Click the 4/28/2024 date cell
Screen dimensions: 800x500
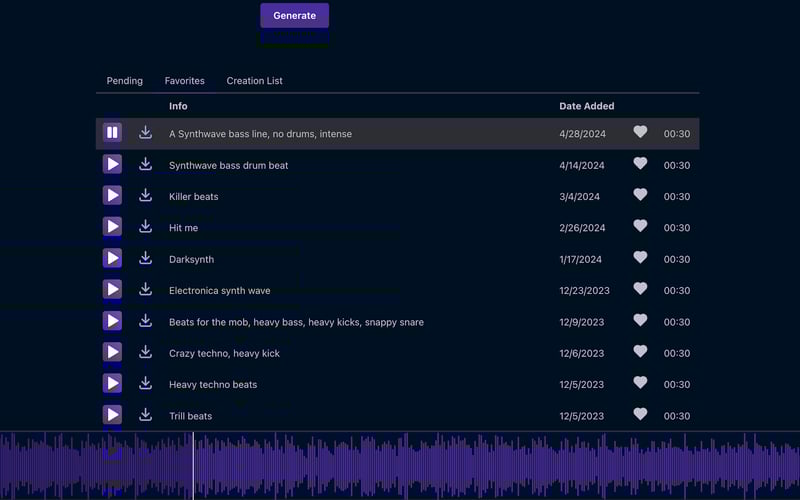tap(582, 134)
